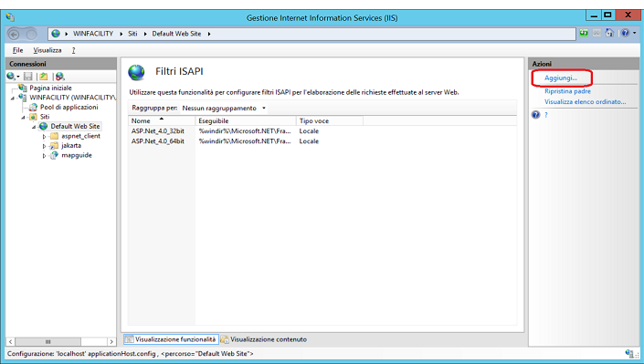This screenshot has height=364, width=644.
Task: Switch to Visualizzazione funzionalità tab
Action: 171,339
